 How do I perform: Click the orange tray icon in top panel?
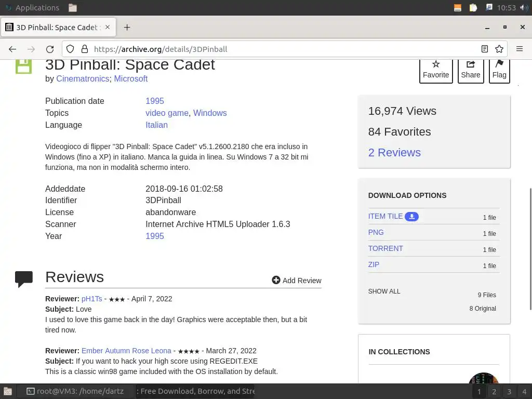[x=457, y=8]
